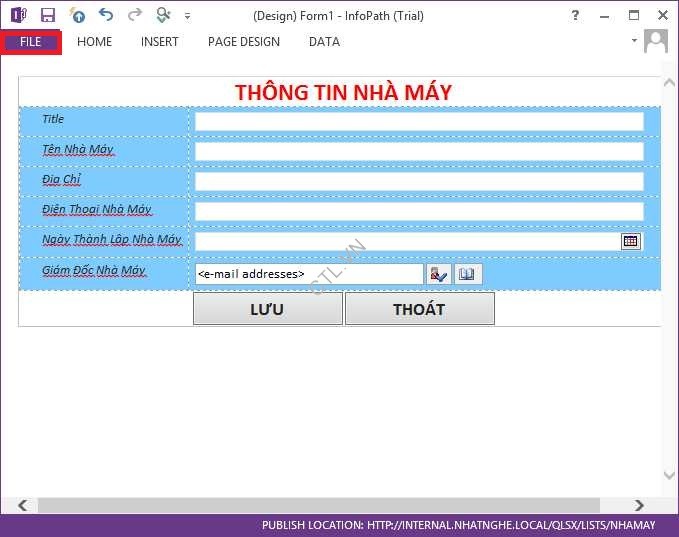
Task: Click the Save icon in quick access toolbar
Action: (x=48, y=15)
